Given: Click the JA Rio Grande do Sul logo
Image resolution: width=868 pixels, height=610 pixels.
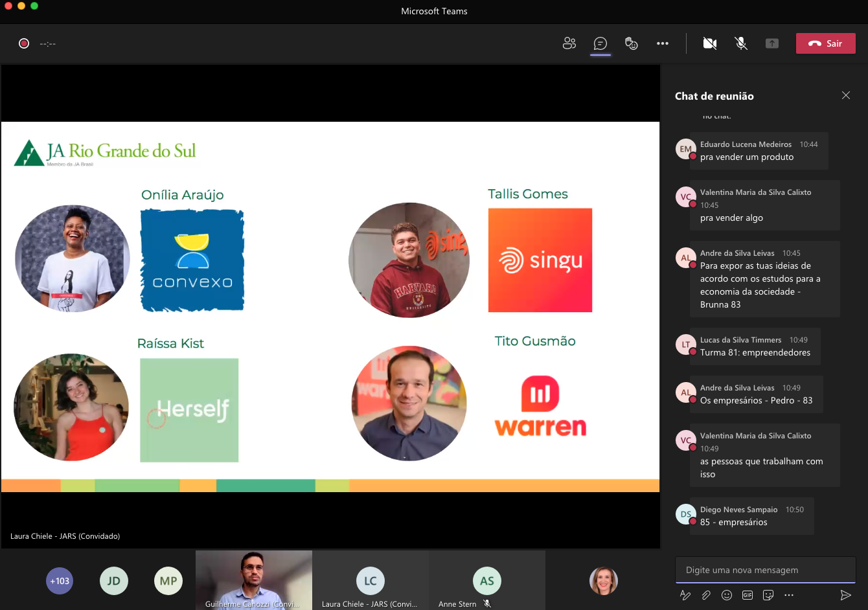Looking at the screenshot, I should tap(105, 153).
